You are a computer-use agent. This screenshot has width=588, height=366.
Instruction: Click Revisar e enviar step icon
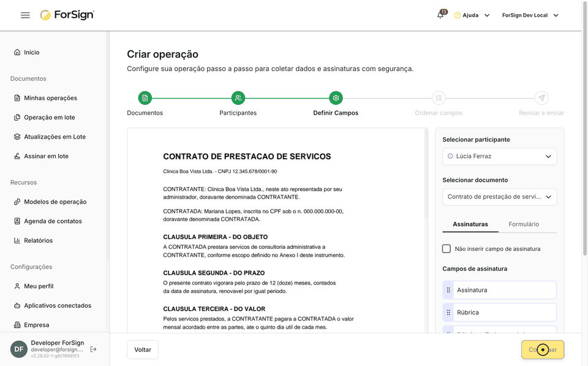[541, 98]
